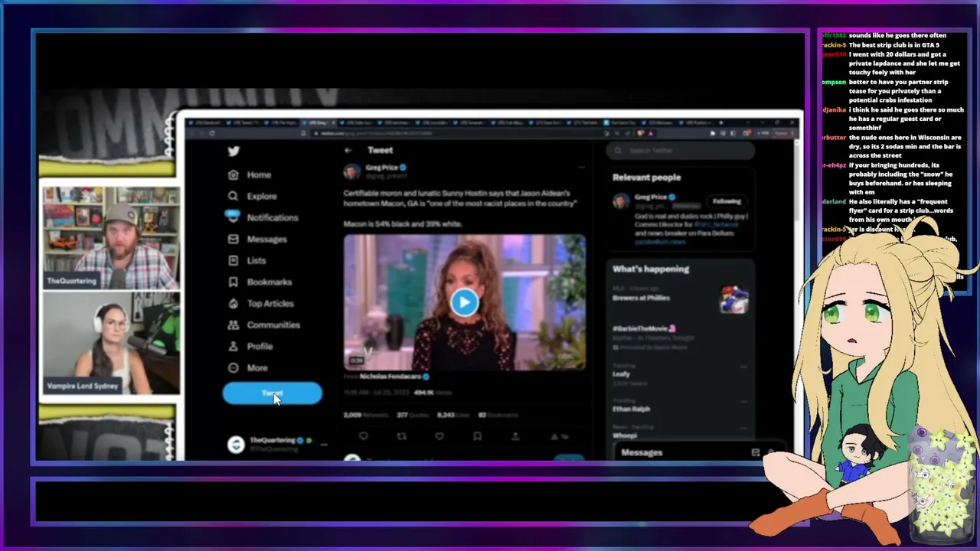980x551 pixels.
Task: Click the reply speech bubble icon under the tweet
Action: tap(364, 436)
